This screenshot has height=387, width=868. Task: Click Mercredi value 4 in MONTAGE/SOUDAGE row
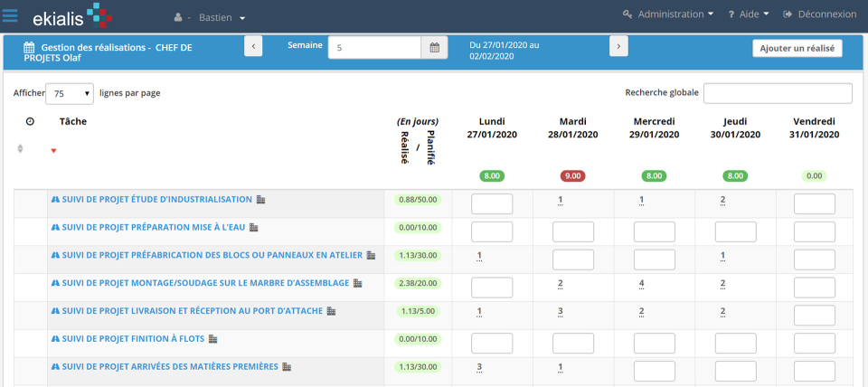pos(641,284)
